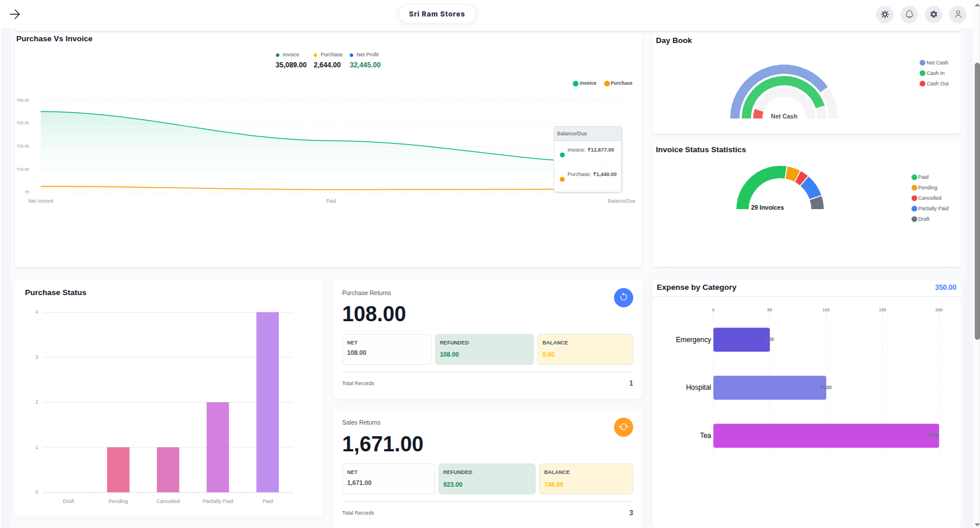Switch theme using the sun icon

click(885, 14)
